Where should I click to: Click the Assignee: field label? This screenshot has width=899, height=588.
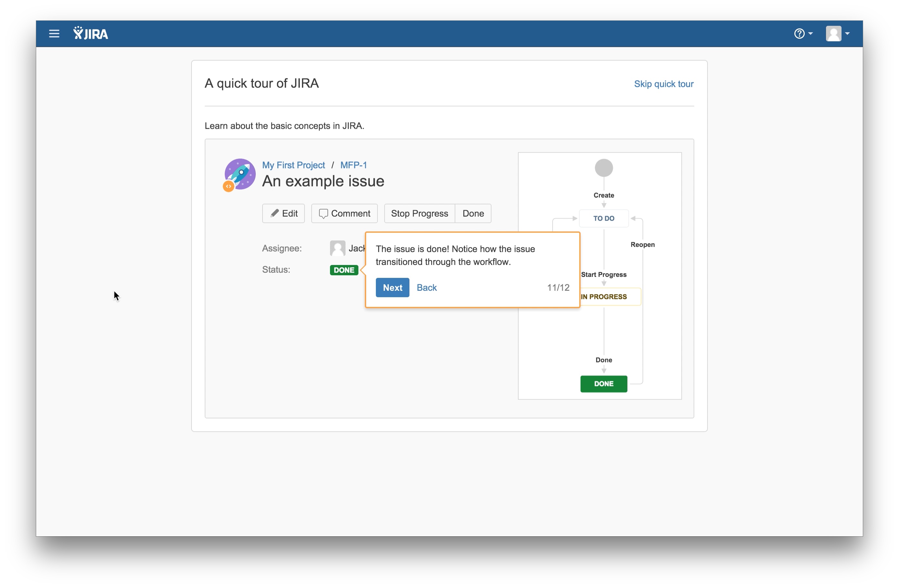click(282, 248)
